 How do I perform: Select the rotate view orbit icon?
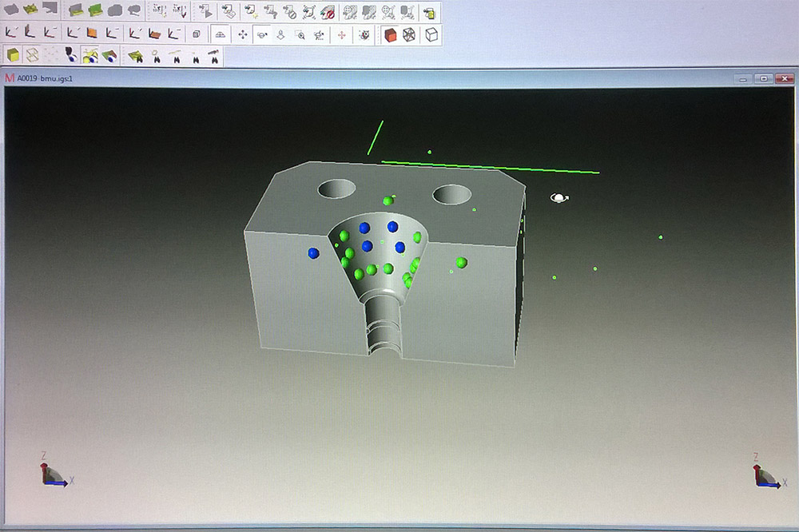click(x=261, y=34)
